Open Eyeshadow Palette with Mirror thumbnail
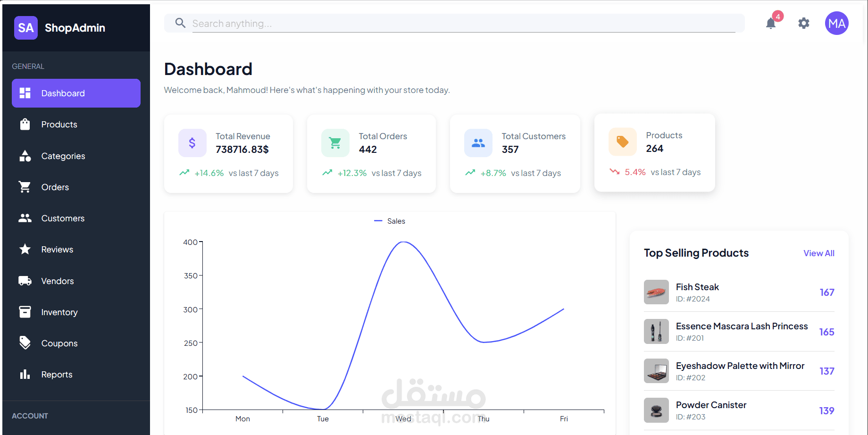Image resolution: width=868 pixels, height=435 pixels. [x=656, y=371]
